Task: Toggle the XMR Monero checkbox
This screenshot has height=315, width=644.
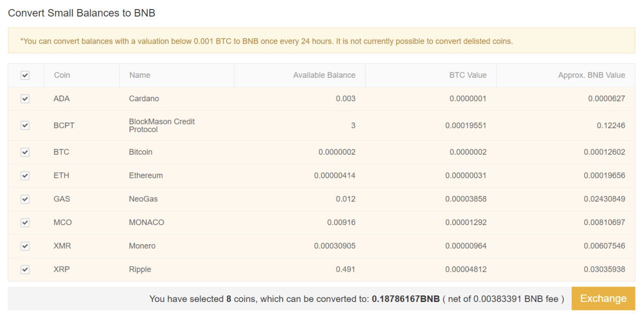Action: [25, 246]
